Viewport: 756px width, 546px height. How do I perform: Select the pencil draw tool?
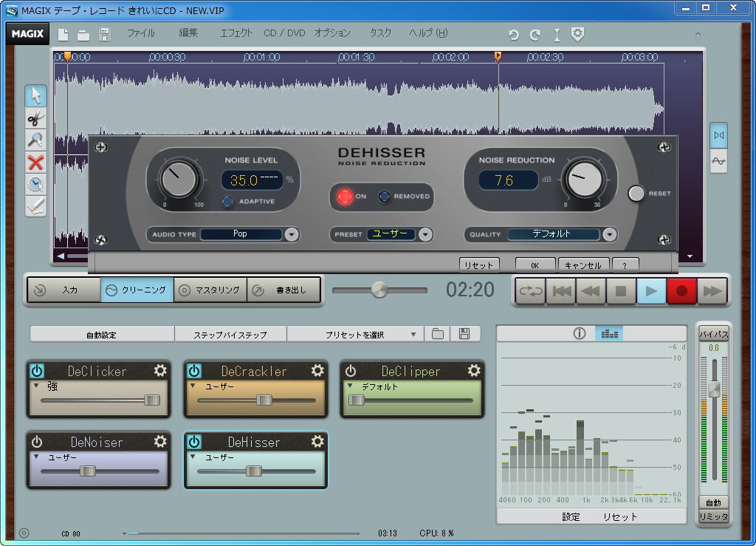tap(36, 206)
